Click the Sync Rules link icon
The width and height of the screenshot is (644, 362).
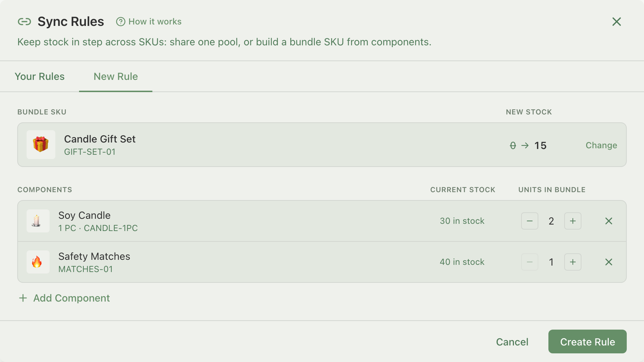pos(24,22)
